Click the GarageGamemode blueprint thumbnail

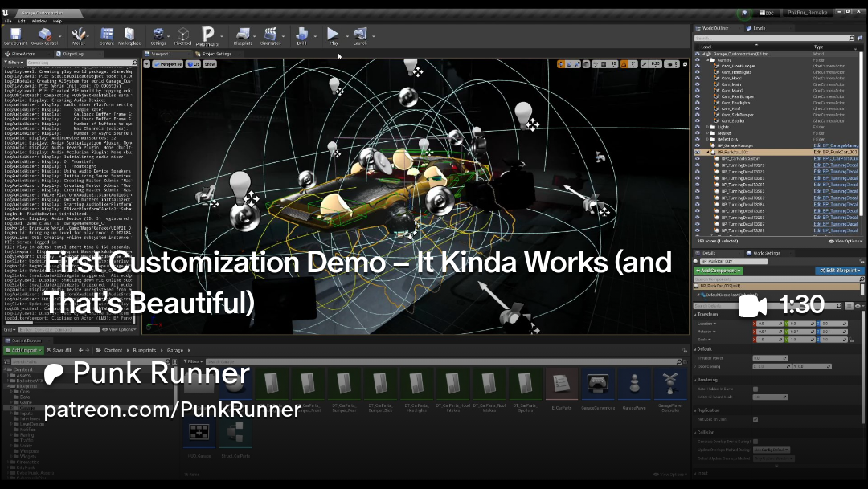(598, 383)
